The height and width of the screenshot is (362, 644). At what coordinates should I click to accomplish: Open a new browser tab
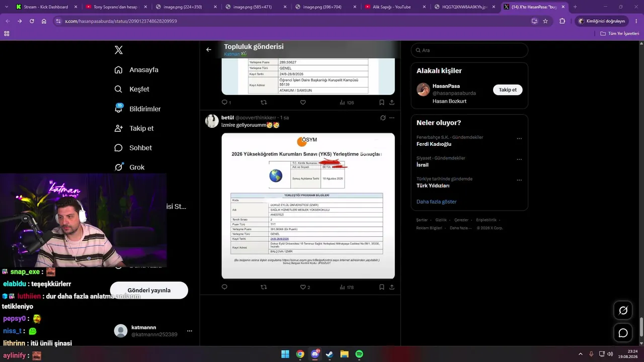click(x=575, y=7)
